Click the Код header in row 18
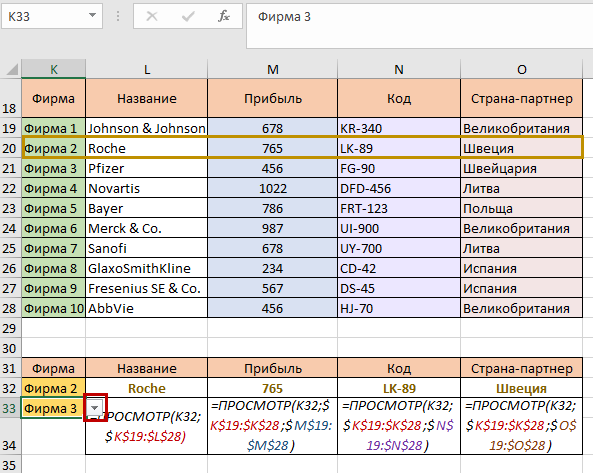593x473 pixels. tap(399, 98)
